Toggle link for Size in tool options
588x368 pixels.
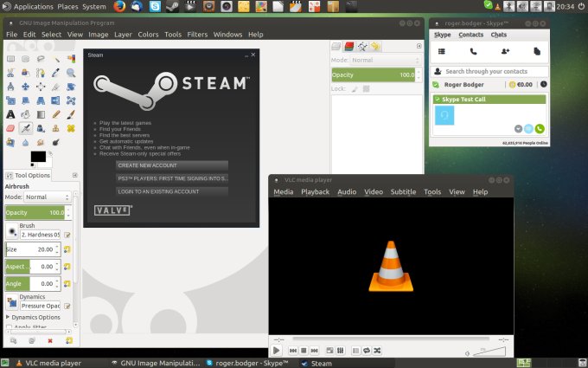click(x=67, y=249)
